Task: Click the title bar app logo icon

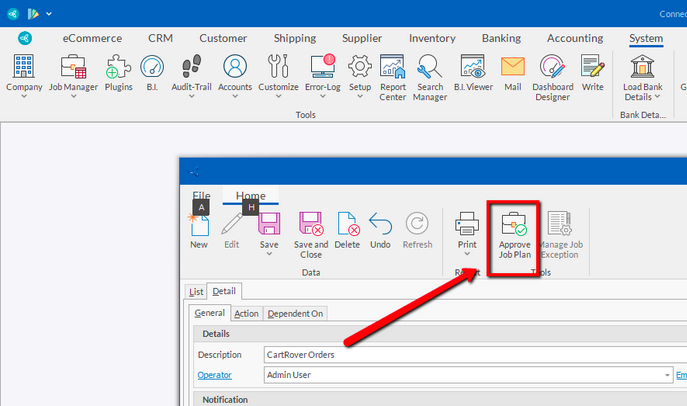Action: (x=13, y=14)
